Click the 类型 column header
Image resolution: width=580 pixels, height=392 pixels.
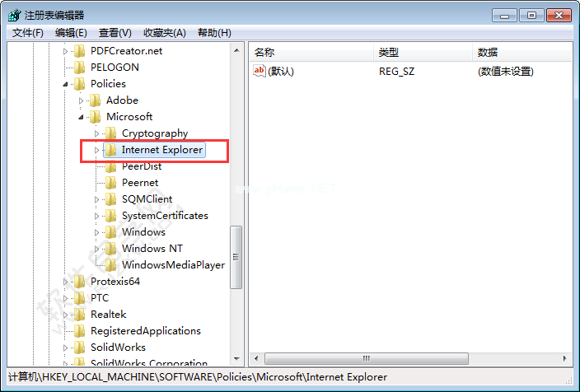pyautogui.click(x=423, y=52)
